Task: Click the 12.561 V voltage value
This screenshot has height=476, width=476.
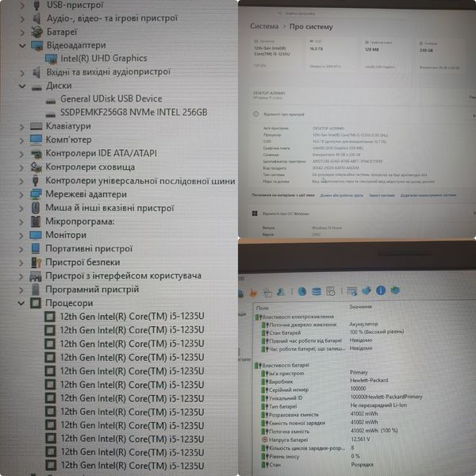Action: click(x=361, y=440)
